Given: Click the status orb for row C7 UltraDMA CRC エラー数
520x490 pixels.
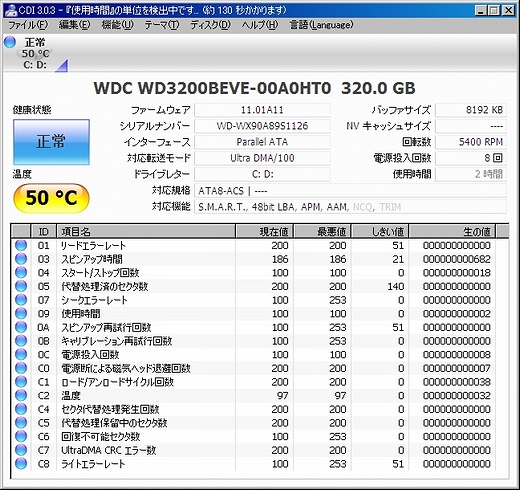Looking at the screenshot, I should point(21,450).
